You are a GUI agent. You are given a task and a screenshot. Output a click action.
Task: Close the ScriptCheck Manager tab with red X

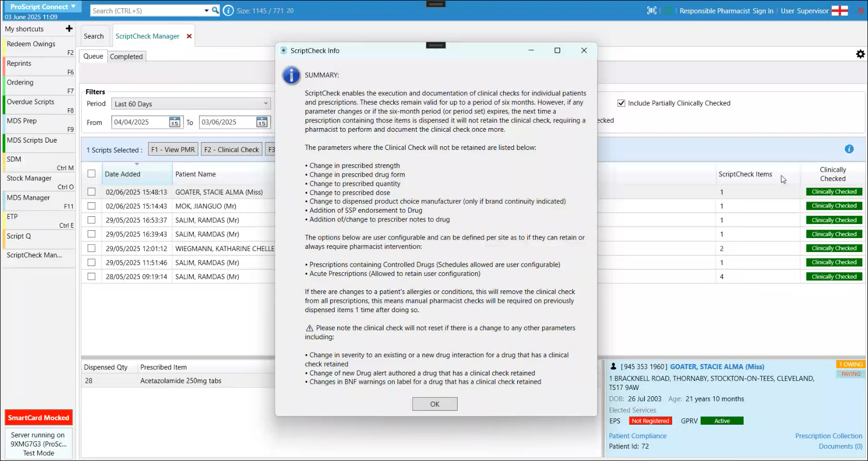pos(189,36)
